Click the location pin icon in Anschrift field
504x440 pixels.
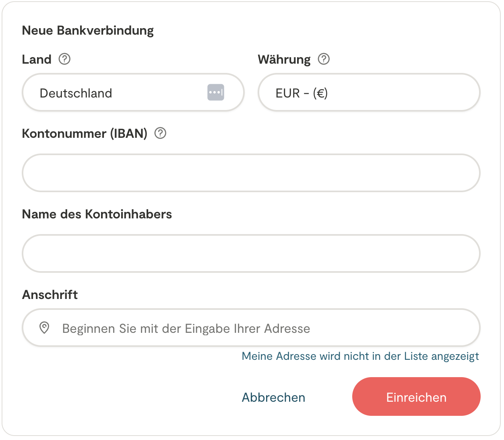(44, 328)
